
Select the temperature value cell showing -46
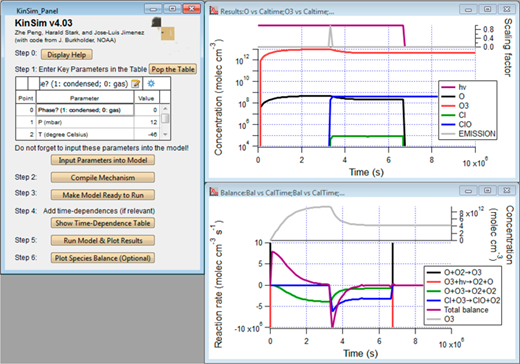pyautogui.click(x=147, y=134)
